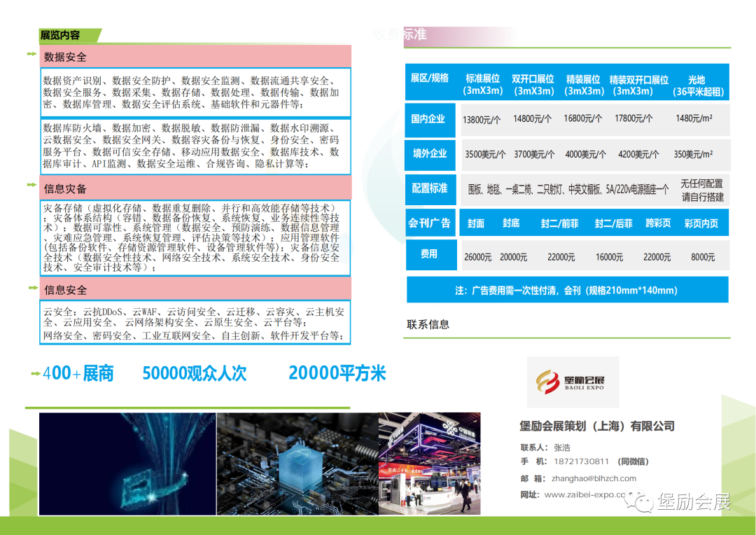Screen dimensions: 756x535
Task: Click the 8000元 fee cell
Action: pyautogui.click(x=703, y=257)
